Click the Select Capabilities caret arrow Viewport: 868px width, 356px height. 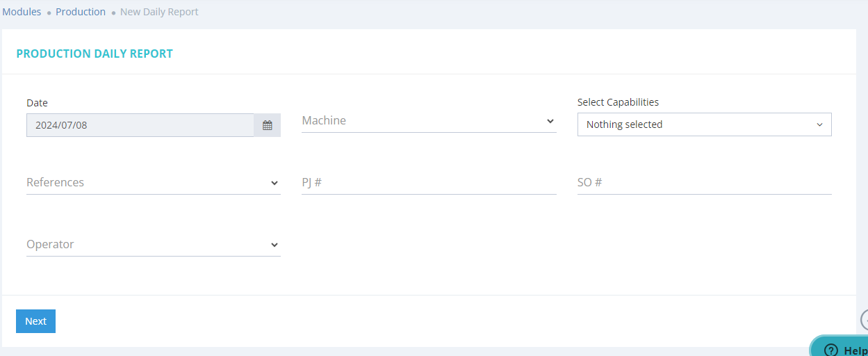coord(819,125)
